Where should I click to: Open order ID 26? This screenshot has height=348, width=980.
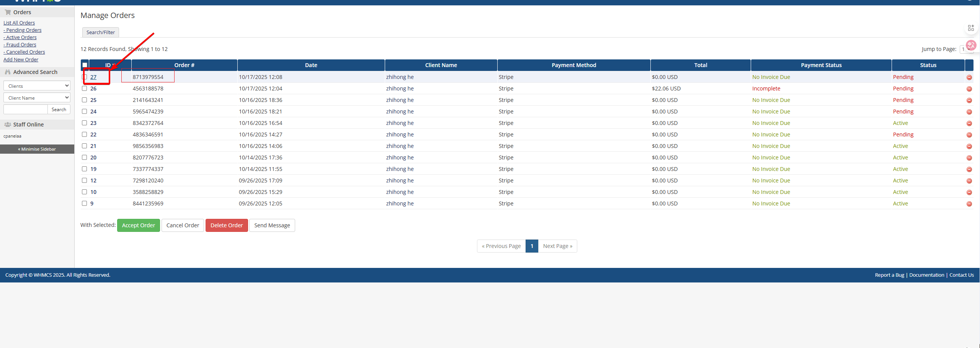(x=93, y=89)
